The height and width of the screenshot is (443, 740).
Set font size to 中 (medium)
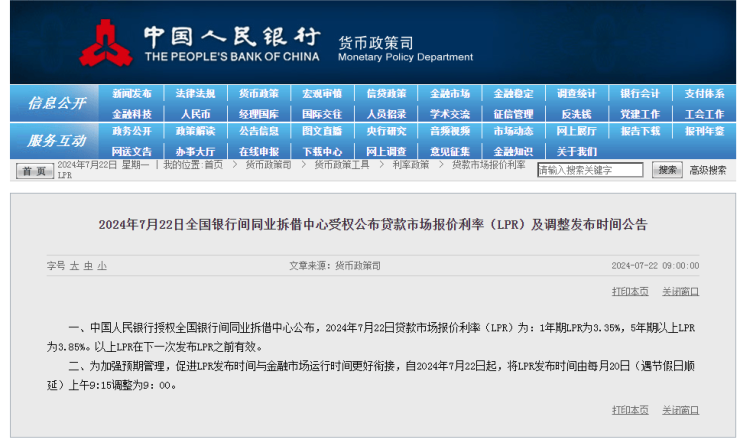point(87,266)
